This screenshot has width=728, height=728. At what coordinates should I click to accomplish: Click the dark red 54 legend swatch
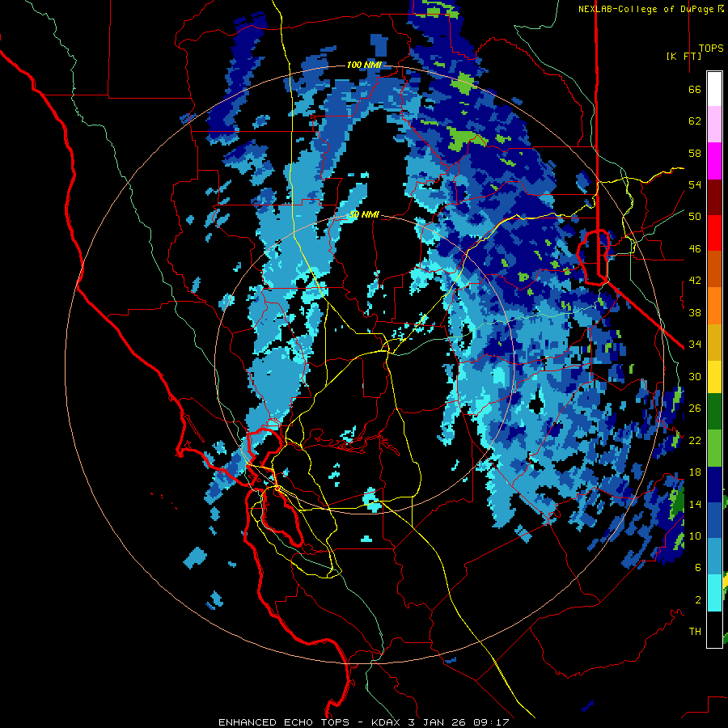point(714,197)
